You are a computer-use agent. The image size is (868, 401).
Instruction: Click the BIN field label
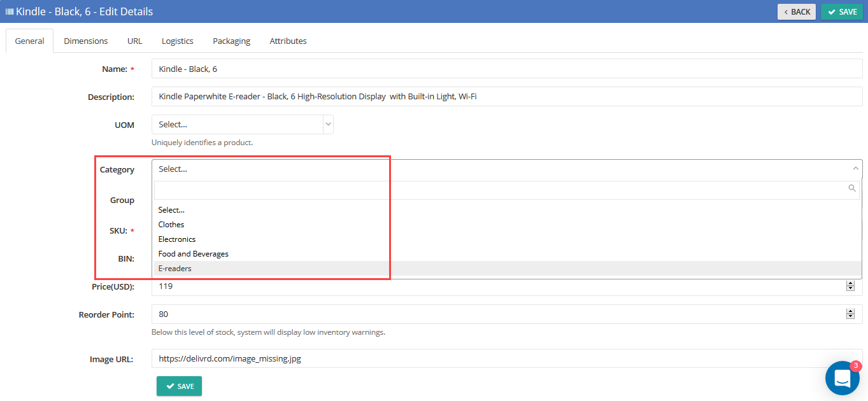pos(126,259)
